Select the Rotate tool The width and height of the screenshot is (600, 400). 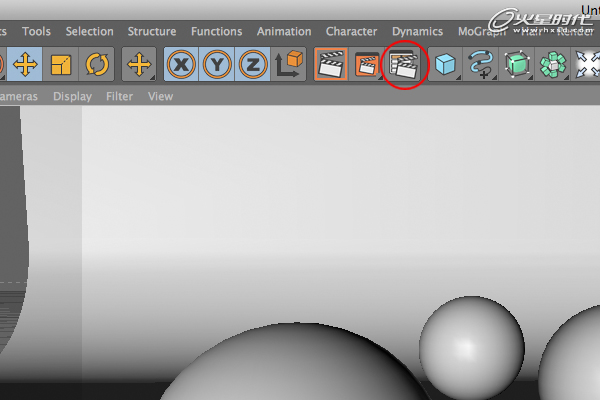(98, 66)
